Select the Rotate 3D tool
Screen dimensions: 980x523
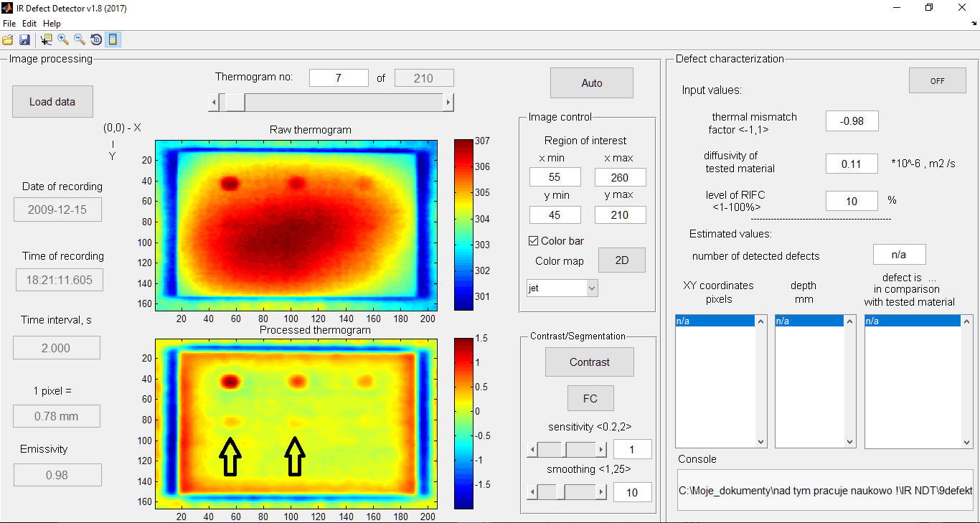coord(96,39)
